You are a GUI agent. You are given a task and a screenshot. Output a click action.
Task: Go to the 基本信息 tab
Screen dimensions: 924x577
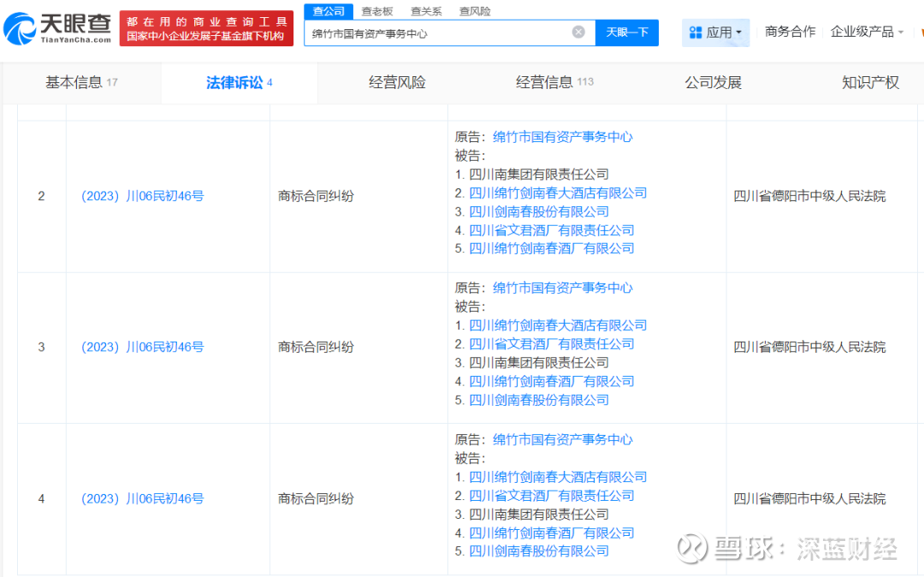[x=74, y=82]
